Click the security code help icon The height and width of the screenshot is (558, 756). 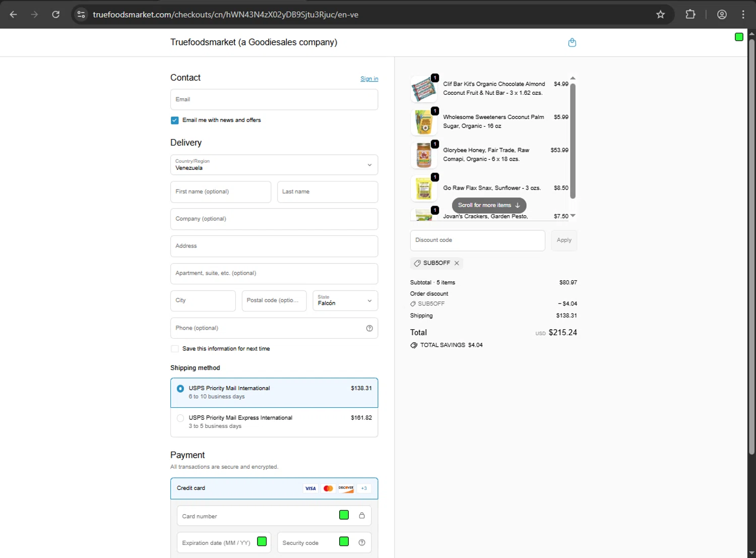361,543
